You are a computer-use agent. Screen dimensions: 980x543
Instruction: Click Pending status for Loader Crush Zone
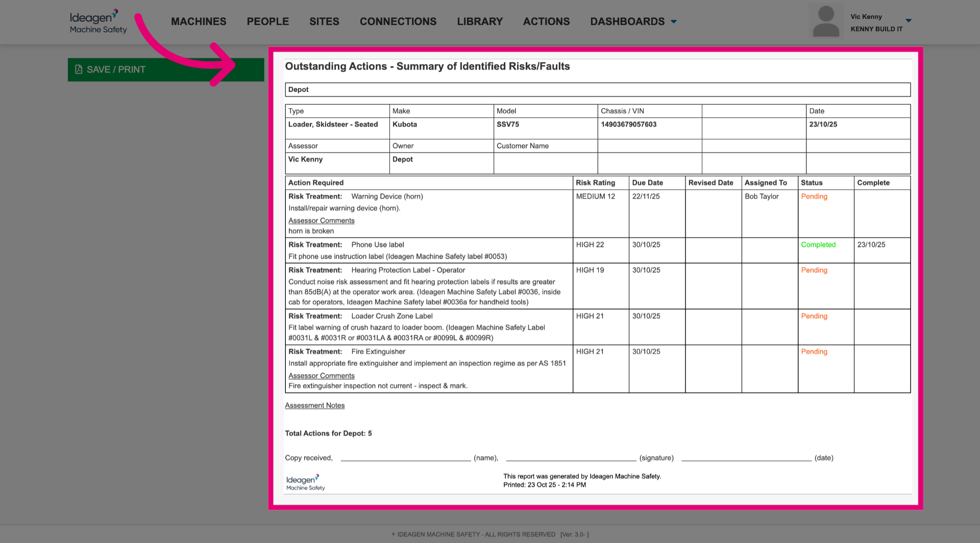(814, 316)
